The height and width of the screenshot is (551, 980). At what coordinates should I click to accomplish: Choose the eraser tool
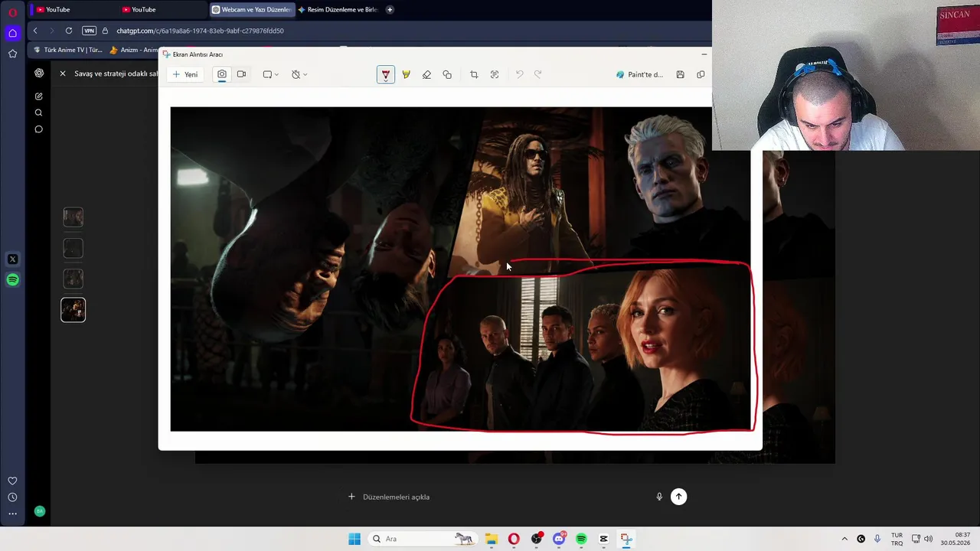tap(426, 74)
